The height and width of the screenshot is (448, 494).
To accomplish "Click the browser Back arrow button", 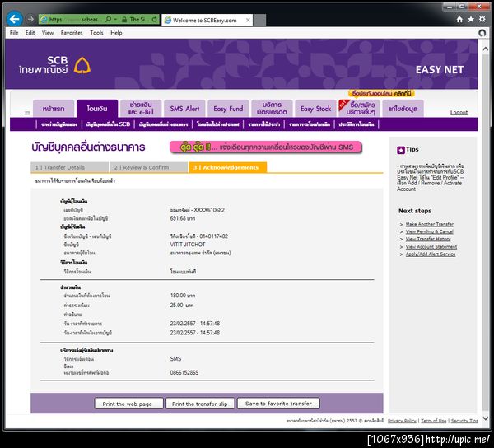I will [14, 19].
